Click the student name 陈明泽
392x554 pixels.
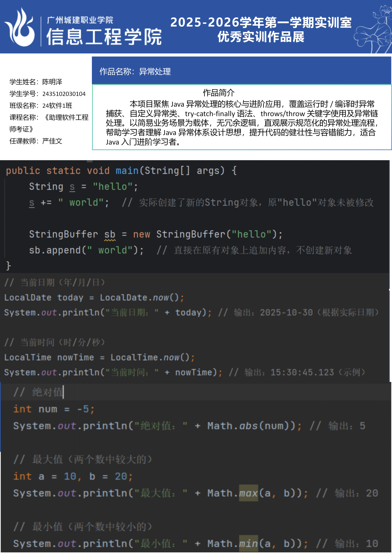pos(52,82)
